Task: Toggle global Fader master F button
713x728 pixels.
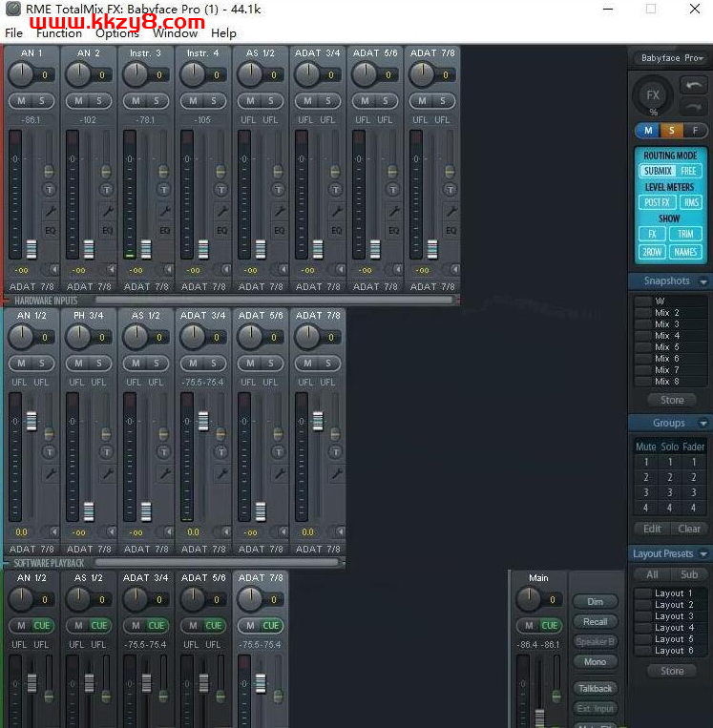Action: coord(695,131)
